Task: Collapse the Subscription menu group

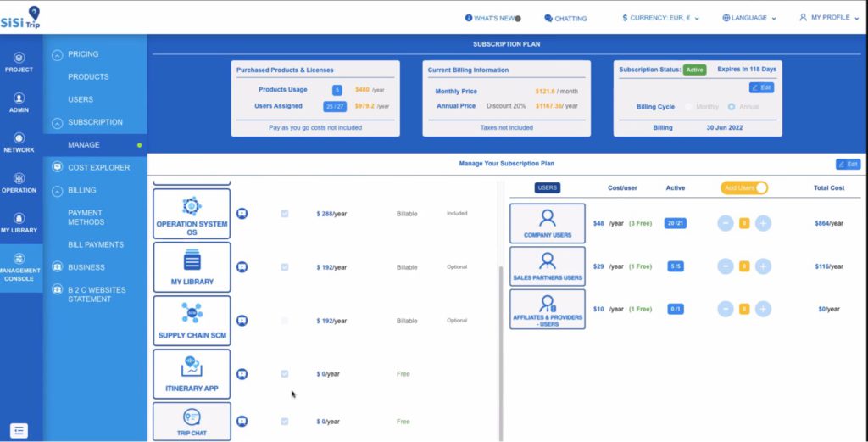Action: point(57,123)
